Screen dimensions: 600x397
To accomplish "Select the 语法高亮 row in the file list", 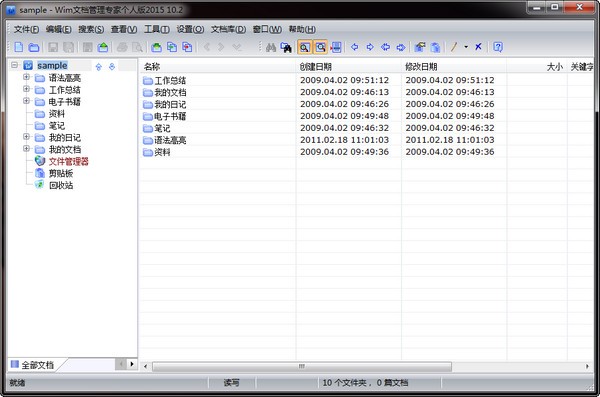I will tap(366, 140).
